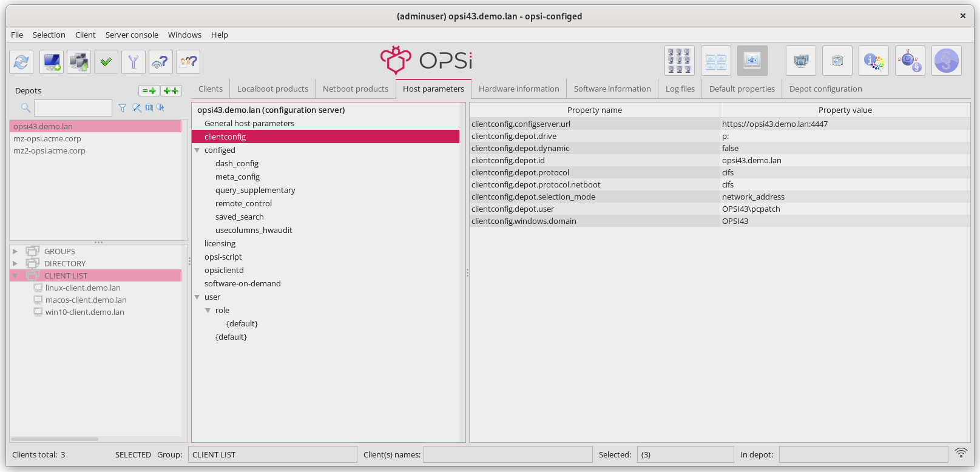
Task: Switch to the Software information tab
Action: point(612,89)
